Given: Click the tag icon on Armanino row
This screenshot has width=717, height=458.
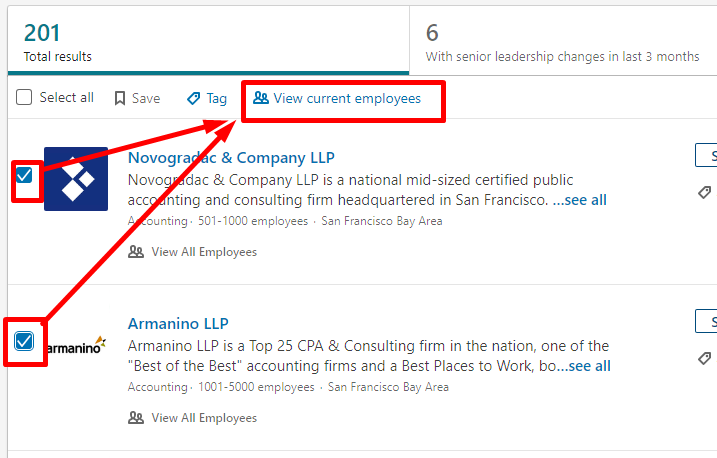Looking at the screenshot, I should pos(705,358).
